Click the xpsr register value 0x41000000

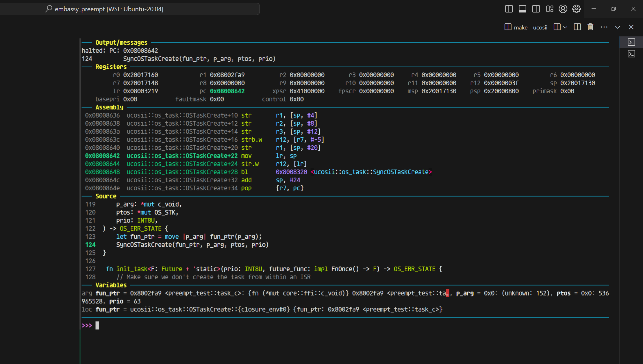(307, 91)
